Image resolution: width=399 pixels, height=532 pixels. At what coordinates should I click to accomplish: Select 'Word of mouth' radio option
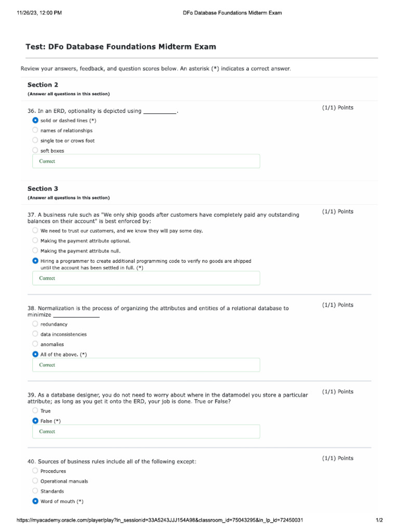coord(35,501)
